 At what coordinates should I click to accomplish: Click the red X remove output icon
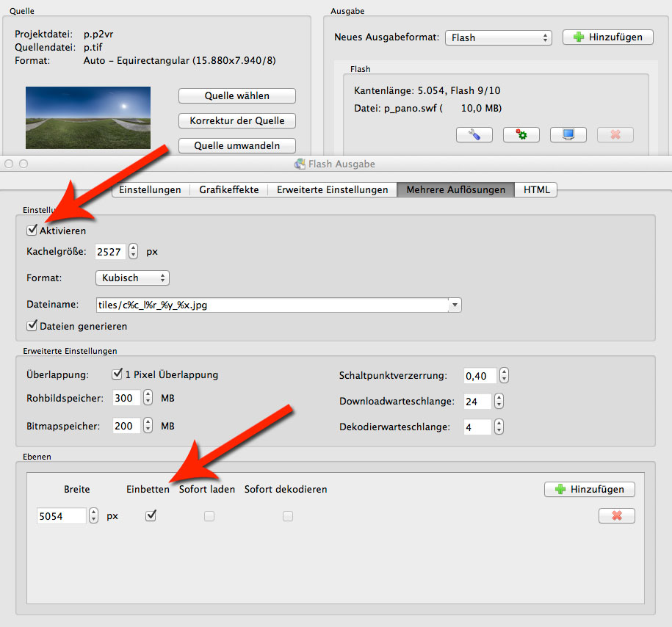click(615, 135)
